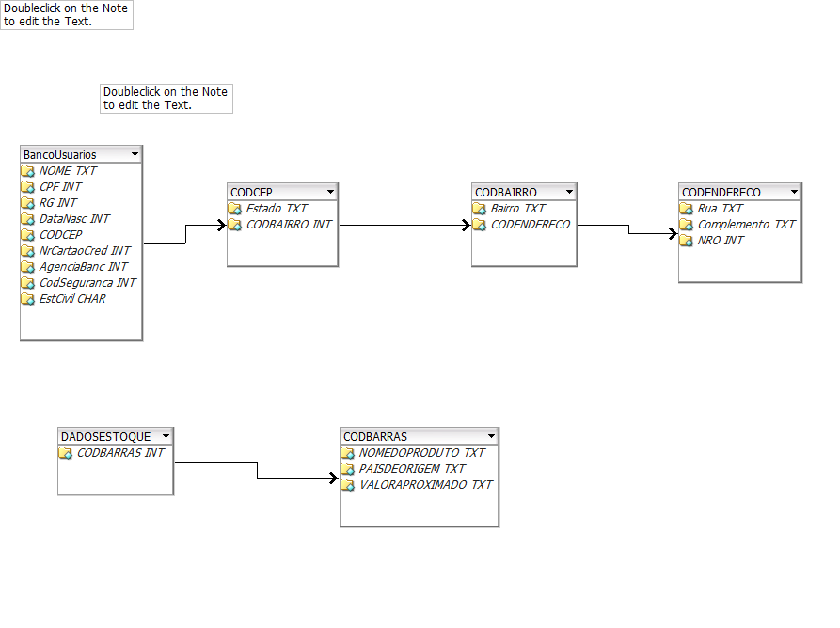Collapse the BancoUsuarios table using its arrow
Viewport: 840px width, 628px height.
coord(135,154)
